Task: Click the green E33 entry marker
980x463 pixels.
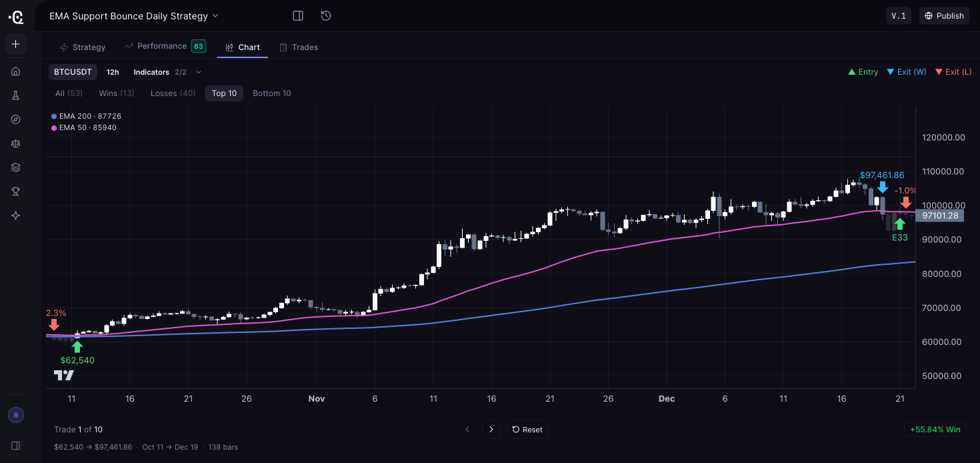Action: 899,224
